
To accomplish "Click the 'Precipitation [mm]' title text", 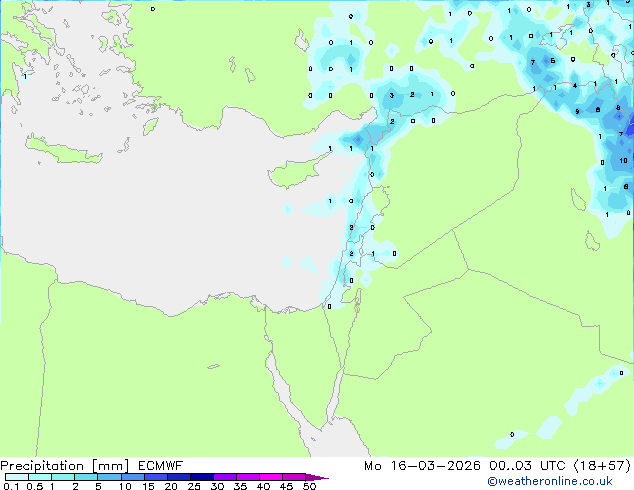I will pos(65,466).
